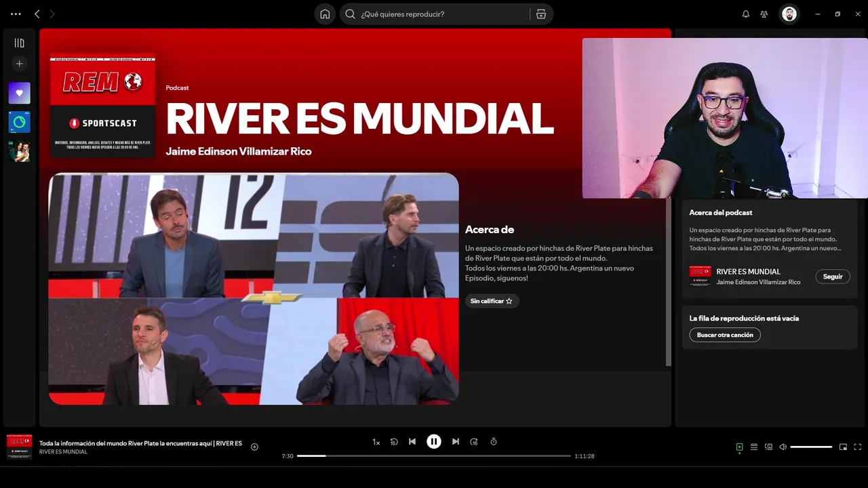Add episode to library with plus circle
This screenshot has height=488, width=868.
[x=254, y=447]
